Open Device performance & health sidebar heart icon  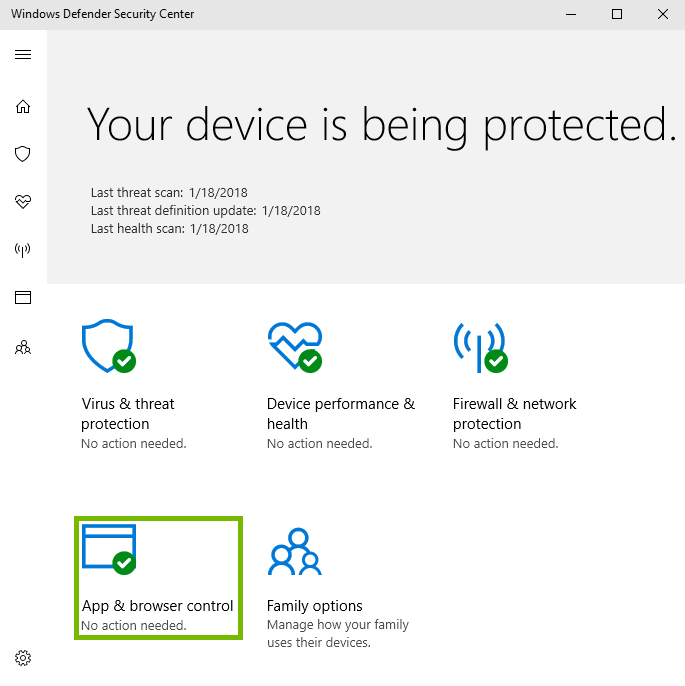23,202
